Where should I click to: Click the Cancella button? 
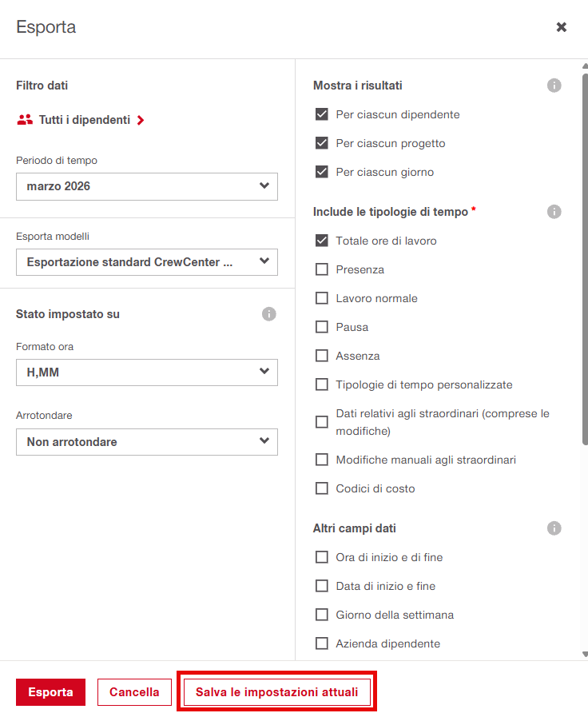coord(134,692)
